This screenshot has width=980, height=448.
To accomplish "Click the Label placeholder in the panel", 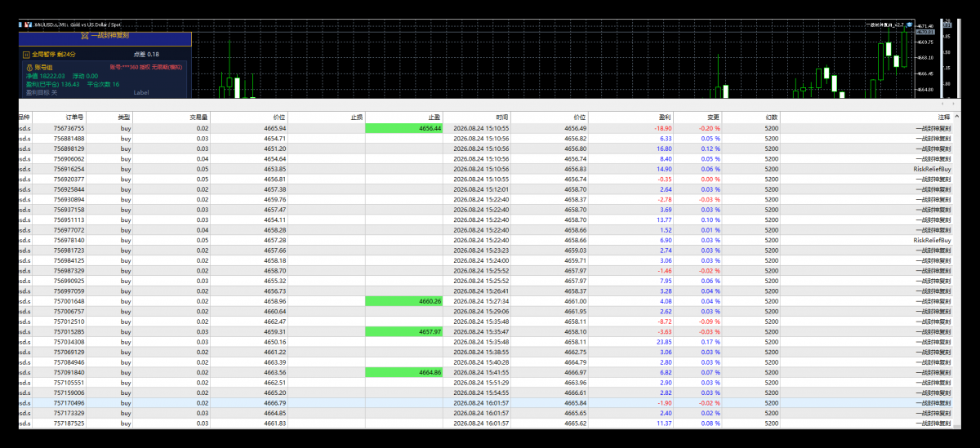I will point(142,93).
